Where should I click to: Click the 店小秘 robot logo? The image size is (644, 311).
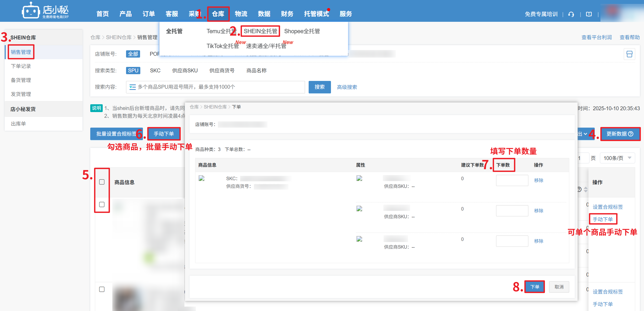[x=31, y=11]
